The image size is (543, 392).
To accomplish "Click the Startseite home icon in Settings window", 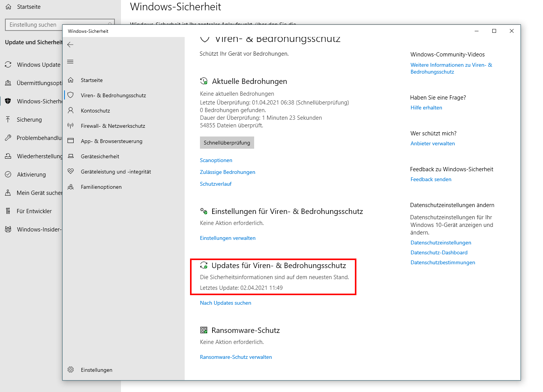I will click(8, 6).
